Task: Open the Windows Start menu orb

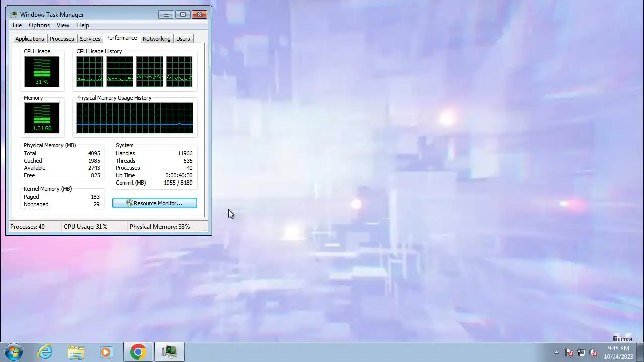Action: pyautogui.click(x=13, y=352)
